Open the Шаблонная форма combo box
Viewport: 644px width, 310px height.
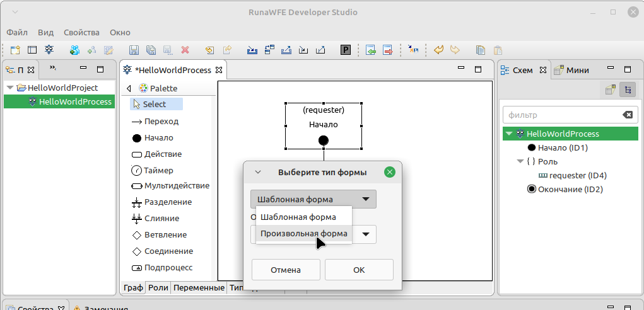tap(313, 199)
